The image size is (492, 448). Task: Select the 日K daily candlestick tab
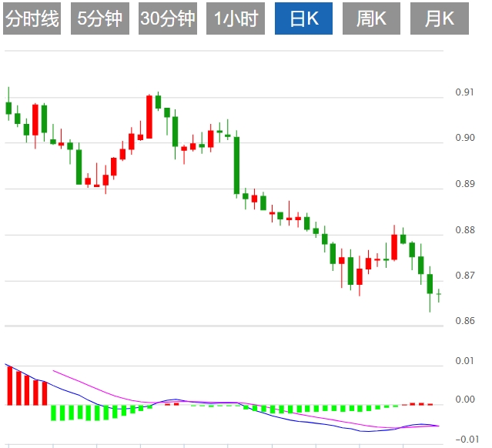[x=303, y=18]
